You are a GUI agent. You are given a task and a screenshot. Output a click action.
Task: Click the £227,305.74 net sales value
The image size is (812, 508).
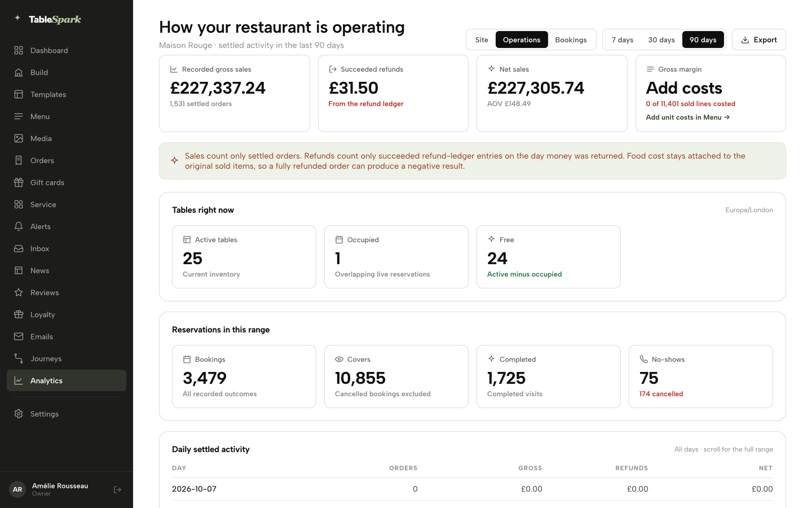pyautogui.click(x=536, y=88)
